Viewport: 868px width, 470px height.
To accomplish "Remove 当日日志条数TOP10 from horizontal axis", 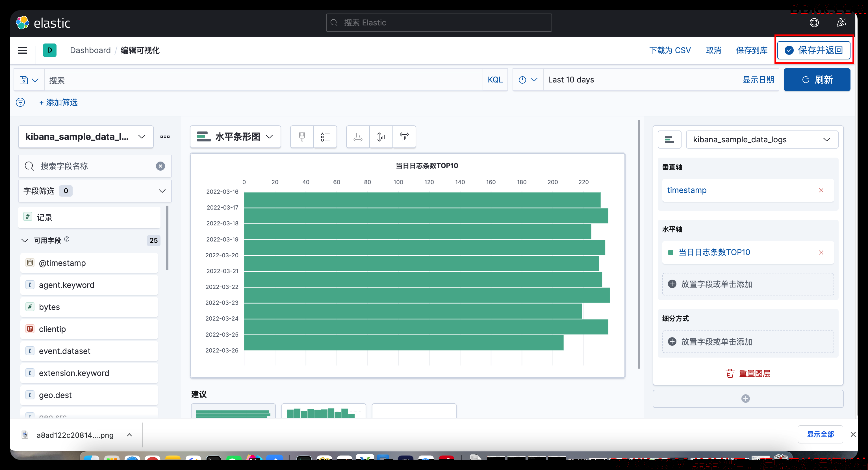I will click(x=821, y=252).
